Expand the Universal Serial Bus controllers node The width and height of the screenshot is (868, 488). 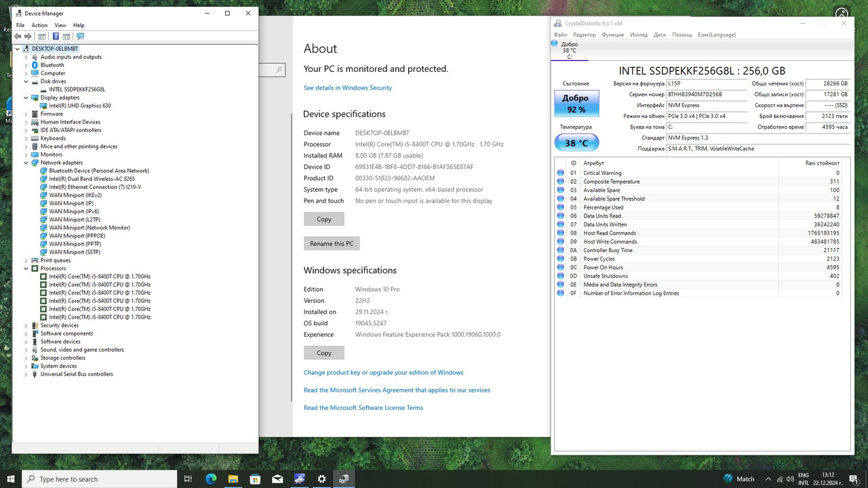(x=26, y=374)
